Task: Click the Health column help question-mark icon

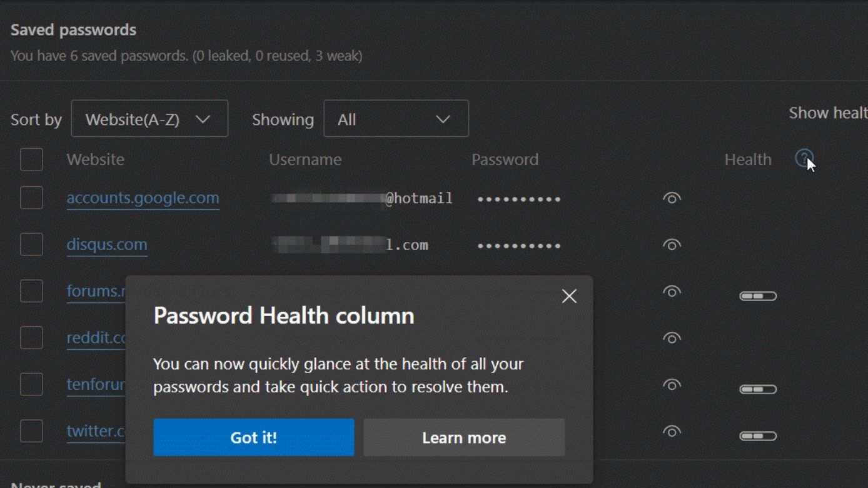Action: coord(804,159)
